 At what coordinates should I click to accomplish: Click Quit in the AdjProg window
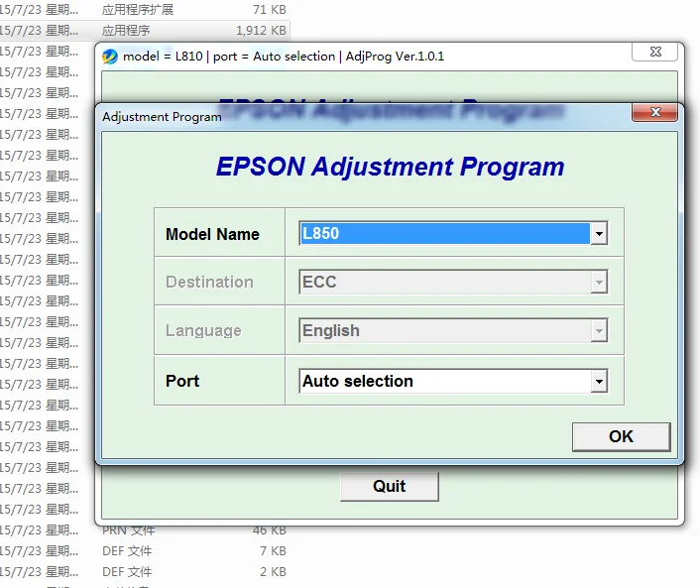tap(390, 486)
